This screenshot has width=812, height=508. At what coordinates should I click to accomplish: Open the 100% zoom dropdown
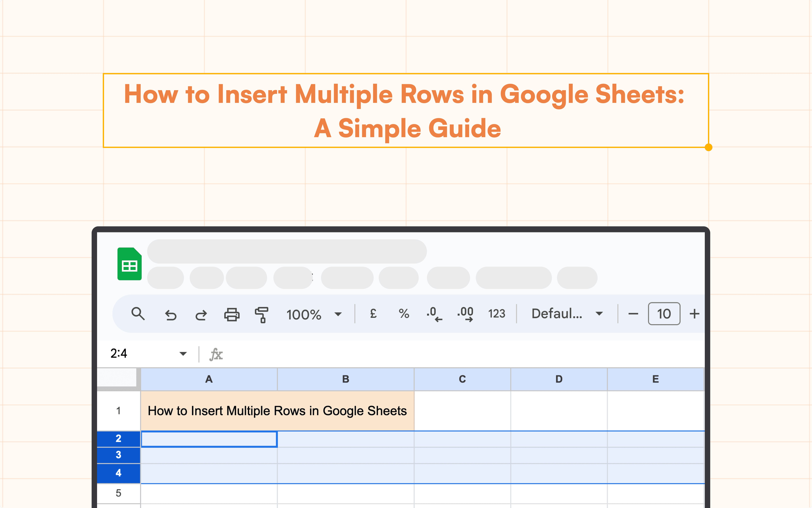[x=314, y=314]
